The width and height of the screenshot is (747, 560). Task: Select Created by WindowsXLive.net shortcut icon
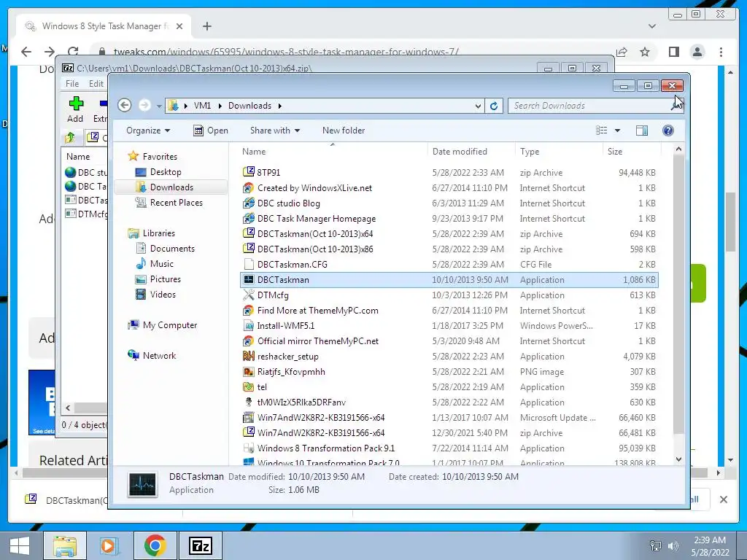[248, 187]
